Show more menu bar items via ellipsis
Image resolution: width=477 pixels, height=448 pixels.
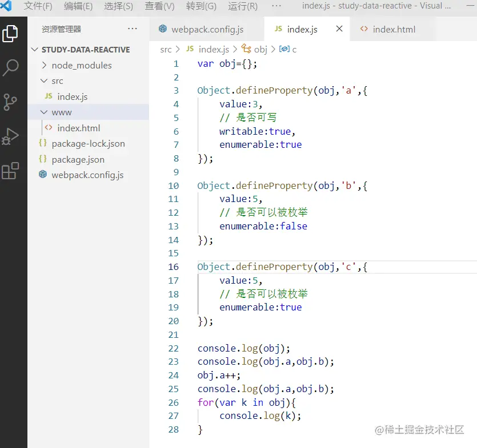pyautogui.click(x=276, y=6)
